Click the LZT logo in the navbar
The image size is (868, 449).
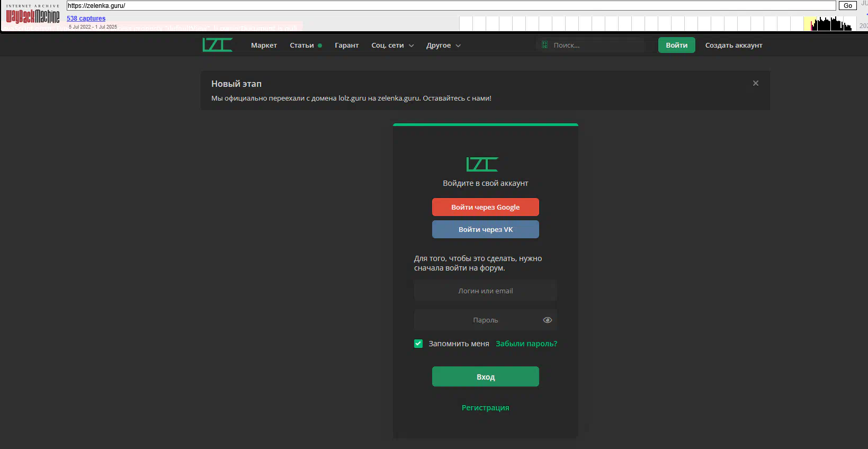[217, 45]
